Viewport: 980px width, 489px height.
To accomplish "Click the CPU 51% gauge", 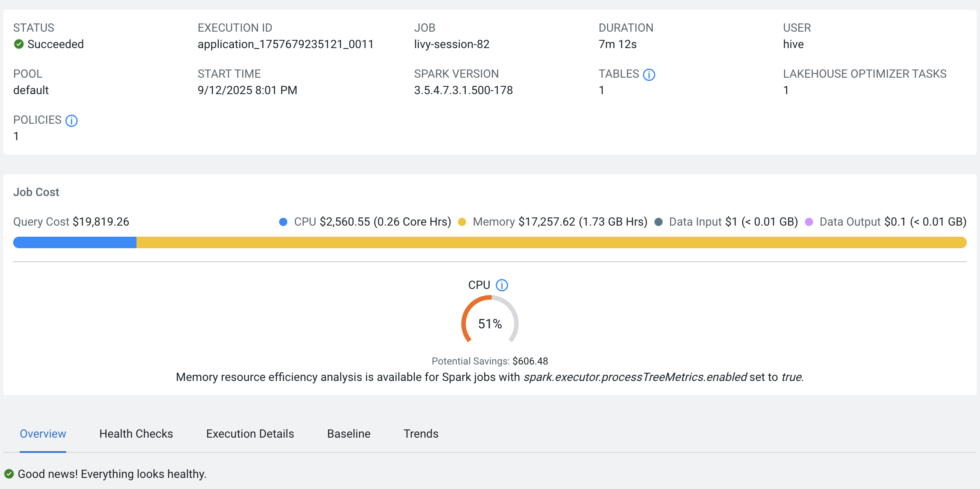I will (x=489, y=324).
